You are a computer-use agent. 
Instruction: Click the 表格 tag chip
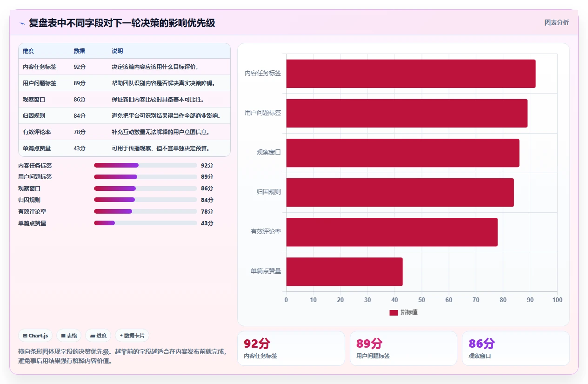69,336
